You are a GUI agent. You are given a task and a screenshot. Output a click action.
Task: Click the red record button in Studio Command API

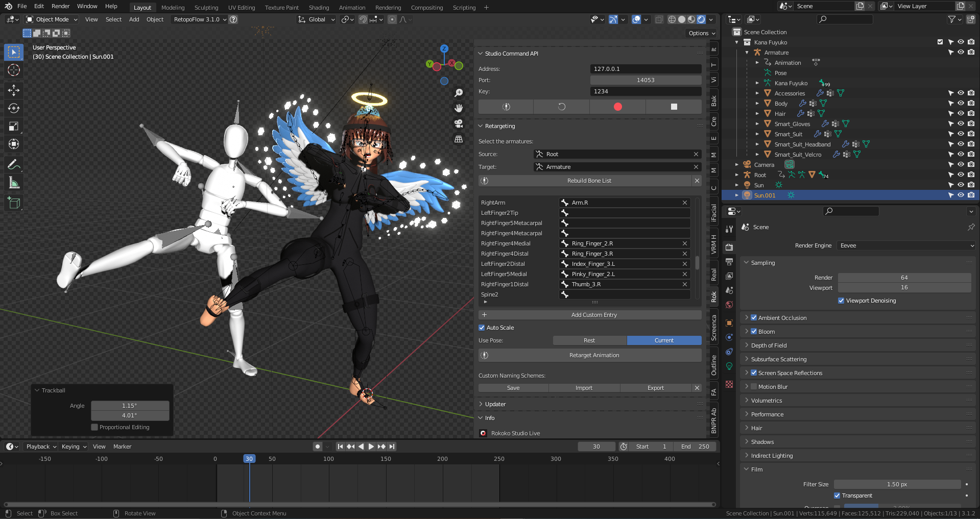pyautogui.click(x=617, y=107)
